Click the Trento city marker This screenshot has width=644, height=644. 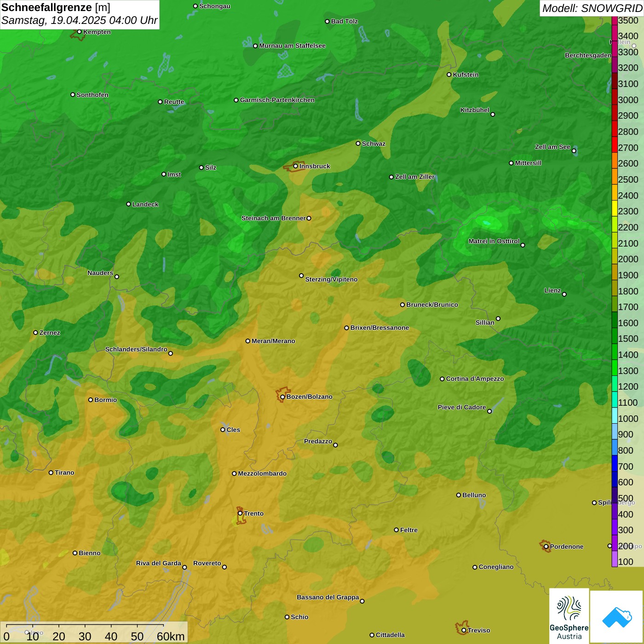coord(240,513)
